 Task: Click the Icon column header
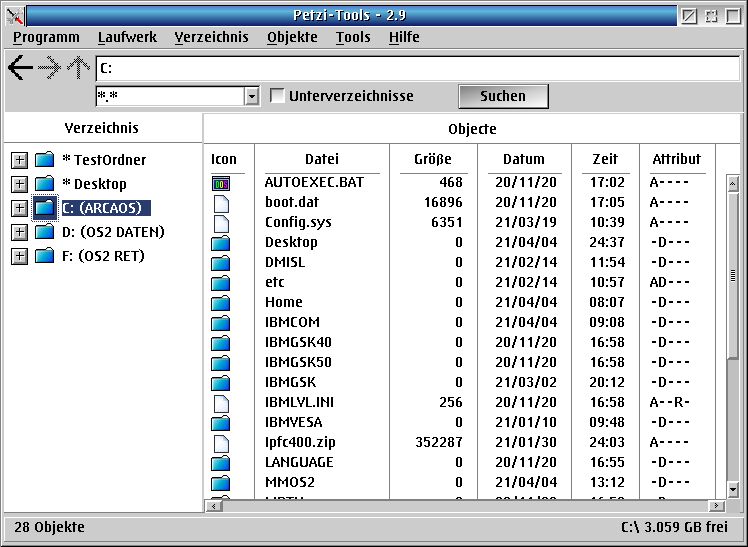point(224,159)
